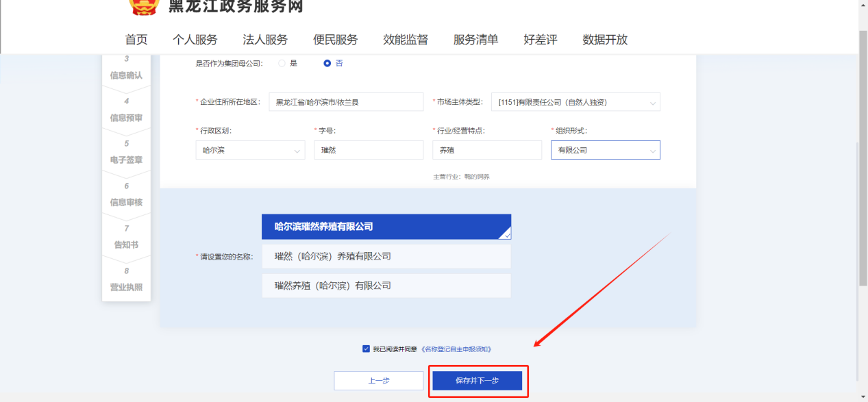868x402 pixels.
Task: Select the 是 radio for 集团母公司
Action: pos(282,63)
